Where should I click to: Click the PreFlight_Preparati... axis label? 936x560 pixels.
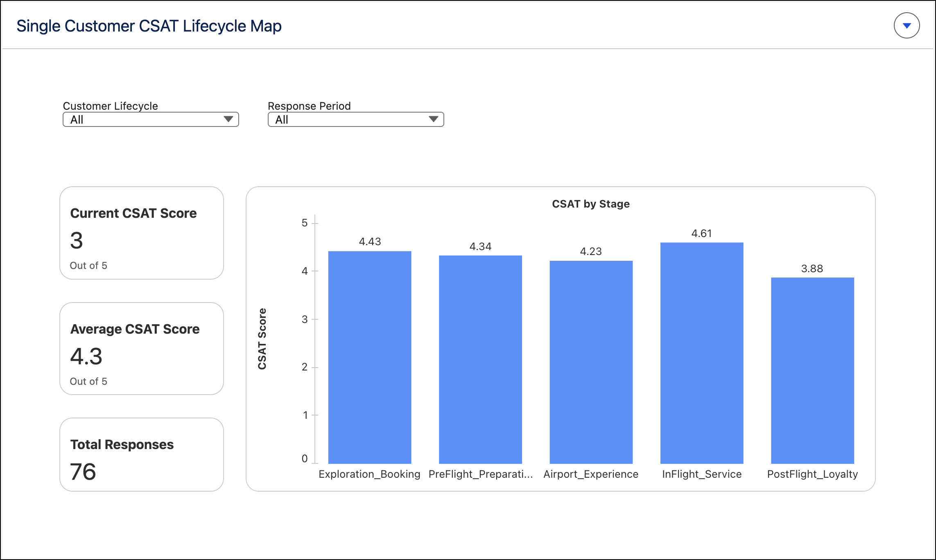tap(481, 474)
